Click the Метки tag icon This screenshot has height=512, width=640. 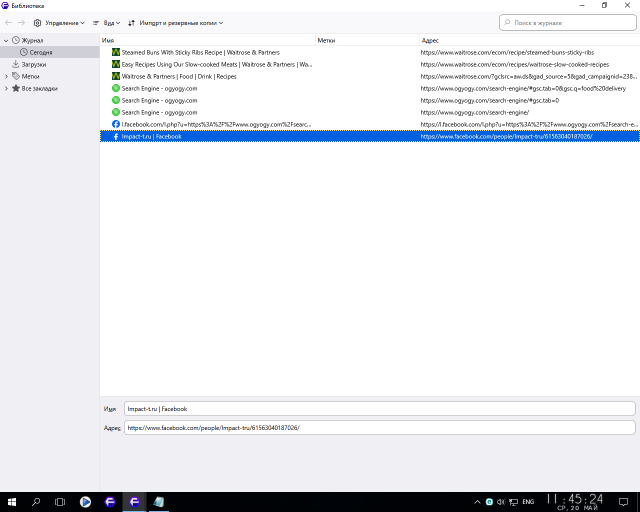(x=16, y=76)
